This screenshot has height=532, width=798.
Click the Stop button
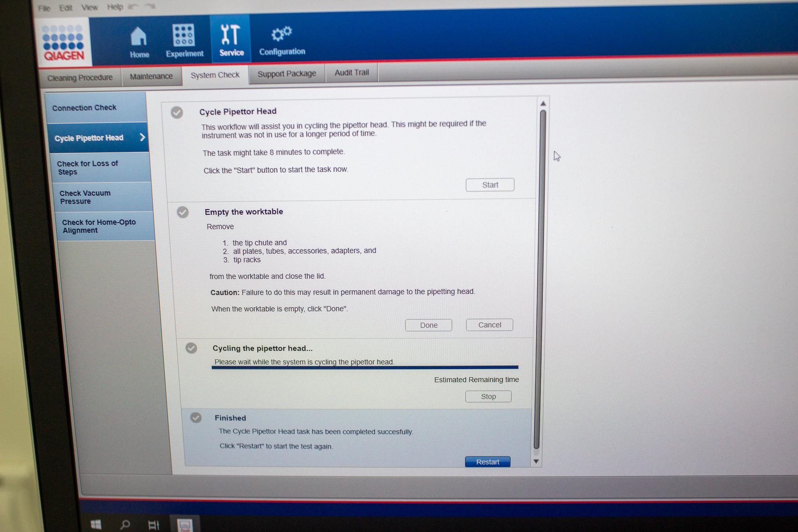488,396
